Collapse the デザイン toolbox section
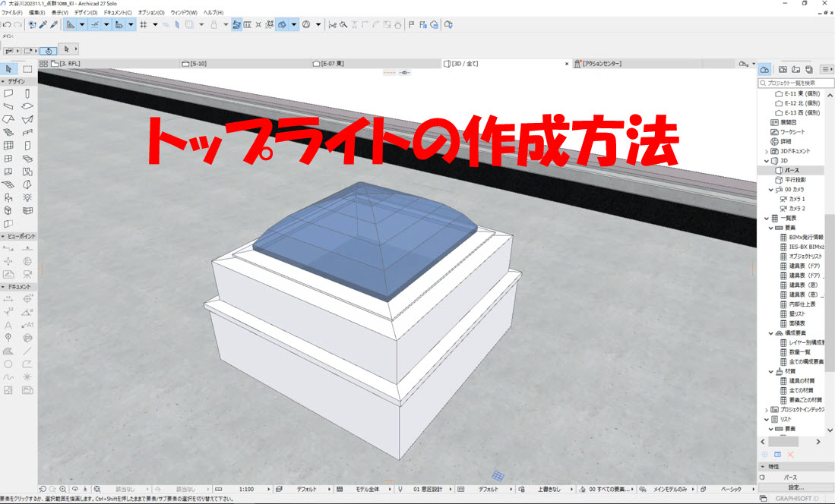 pos(3,81)
